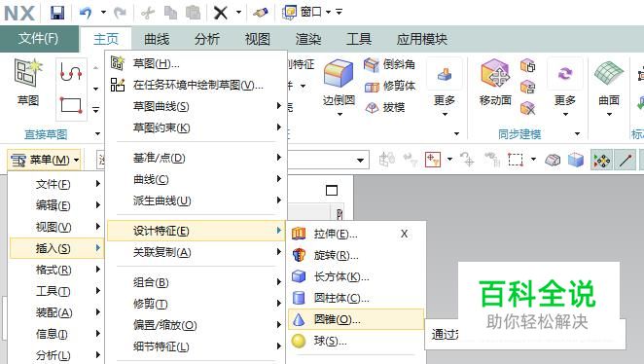Expand the Window (窗口) dropdown arrow
The height and width of the screenshot is (364, 644).
[x=328, y=13]
